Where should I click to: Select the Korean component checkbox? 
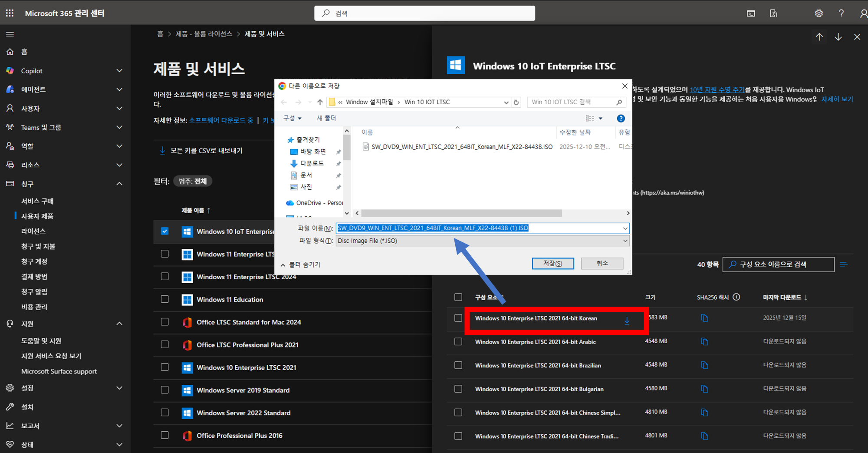(458, 318)
